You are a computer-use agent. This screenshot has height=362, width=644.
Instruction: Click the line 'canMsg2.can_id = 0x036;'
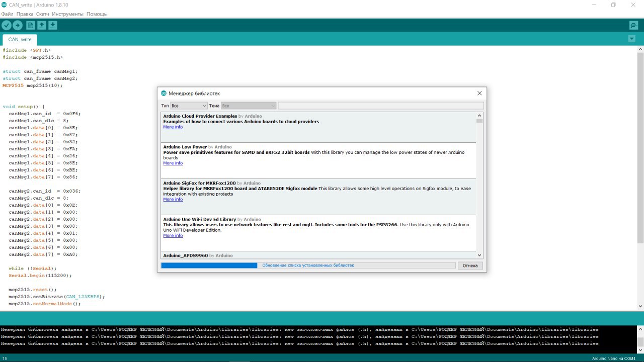pyautogui.click(x=45, y=191)
